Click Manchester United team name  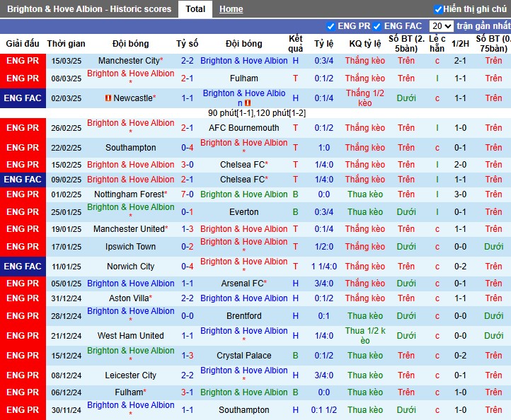(130, 229)
